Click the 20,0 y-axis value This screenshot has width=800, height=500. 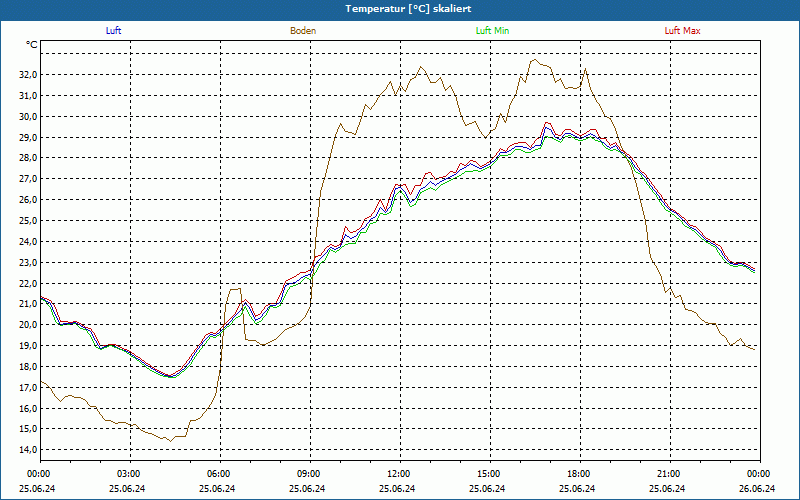coord(29,325)
